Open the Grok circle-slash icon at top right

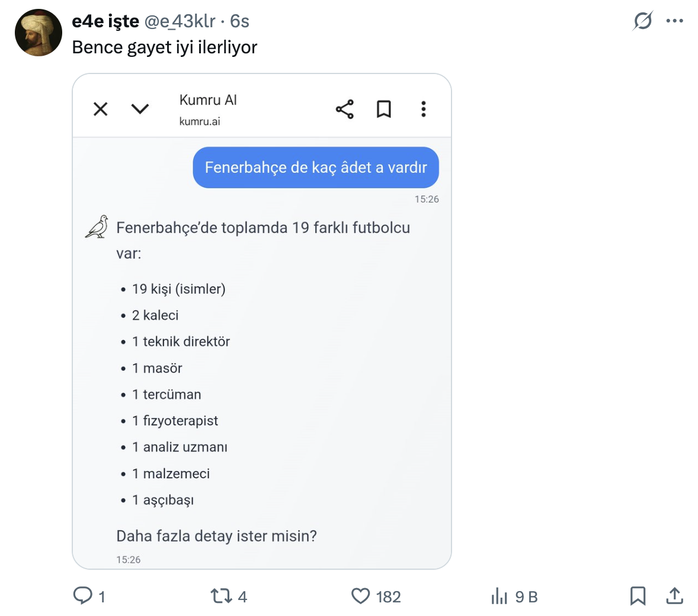coord(643,21)
